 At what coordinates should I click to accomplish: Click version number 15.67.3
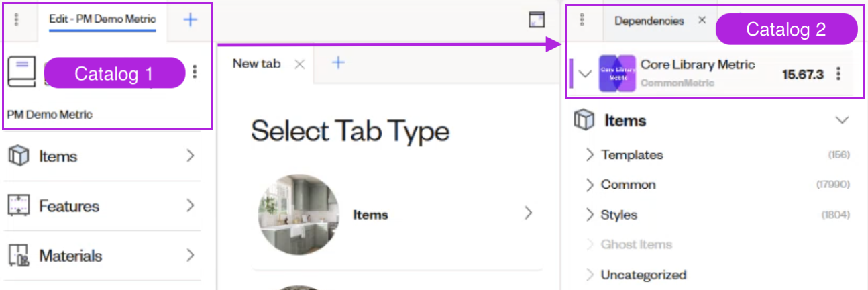[803, 74]
